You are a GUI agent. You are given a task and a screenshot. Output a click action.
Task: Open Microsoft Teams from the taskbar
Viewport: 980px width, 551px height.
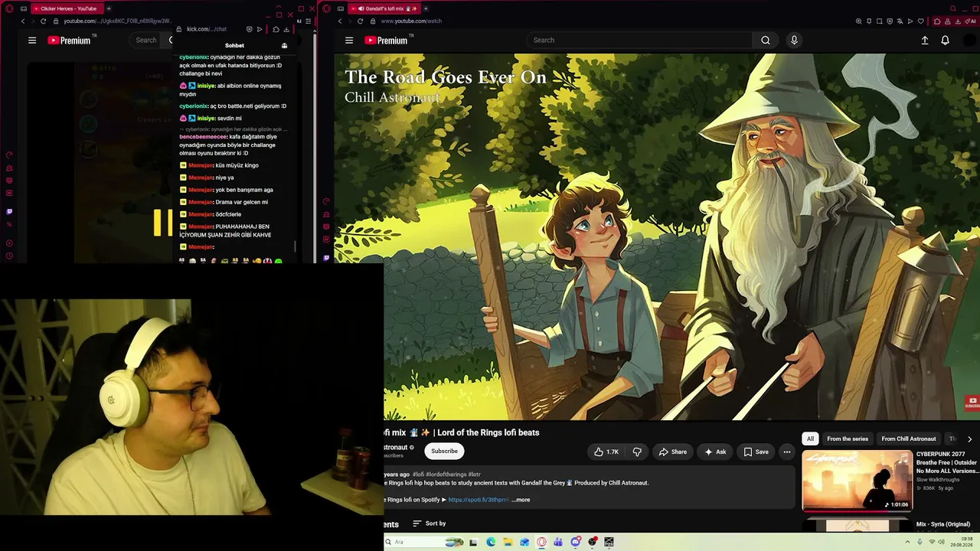click(558, 543)
